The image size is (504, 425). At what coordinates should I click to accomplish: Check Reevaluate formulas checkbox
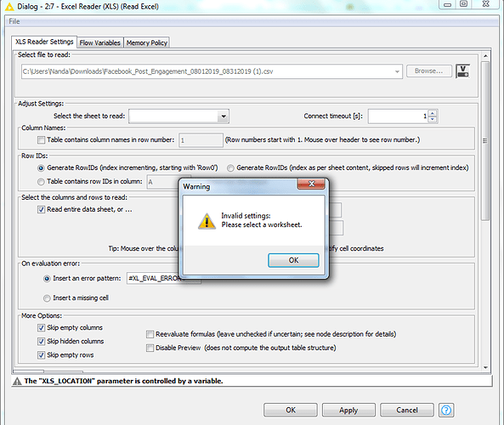(150, 334)
